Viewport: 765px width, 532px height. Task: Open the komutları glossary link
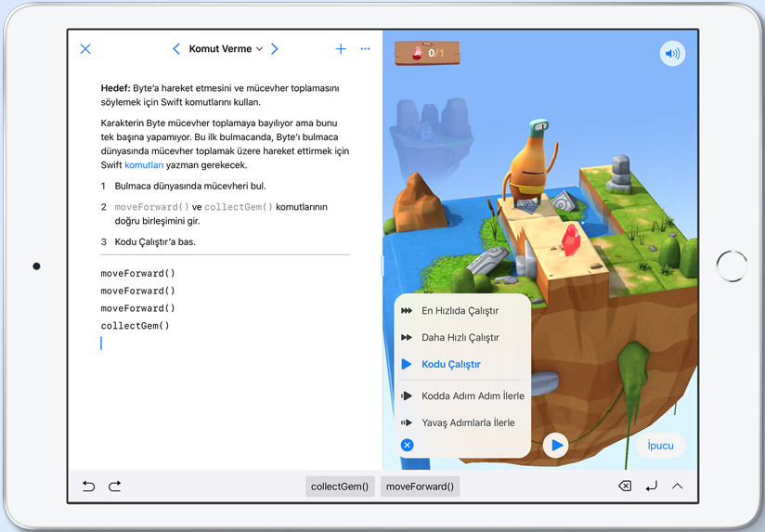click(144, 164)
